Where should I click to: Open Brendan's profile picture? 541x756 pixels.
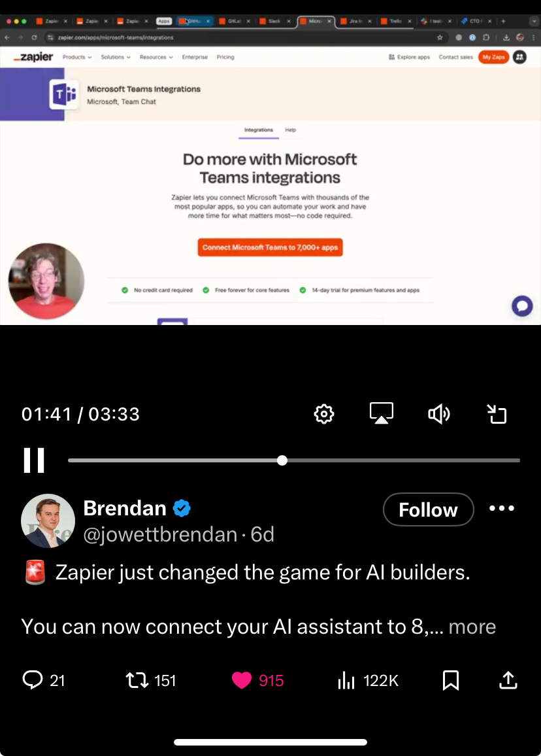pyautogui.click(x=48, y=521)
